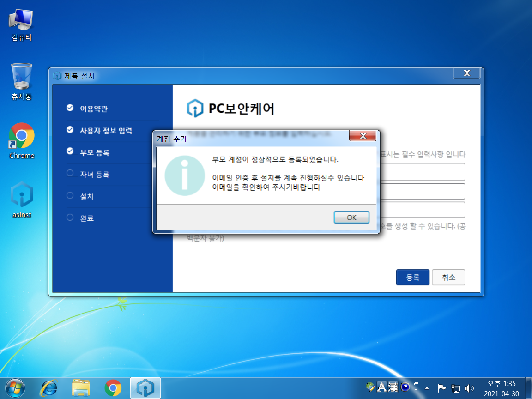
Task: Open the 휴지통 recycle bin icon
Action: (21, 81)
